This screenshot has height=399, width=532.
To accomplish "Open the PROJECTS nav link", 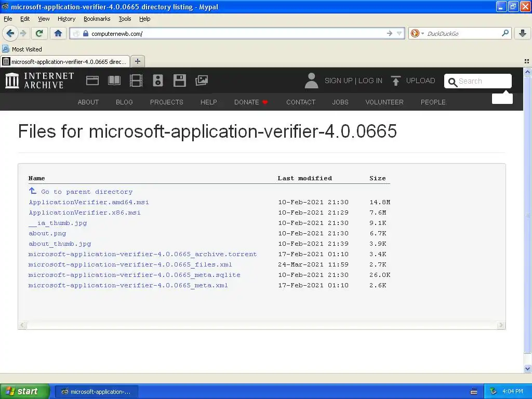I will click(167, 102).
